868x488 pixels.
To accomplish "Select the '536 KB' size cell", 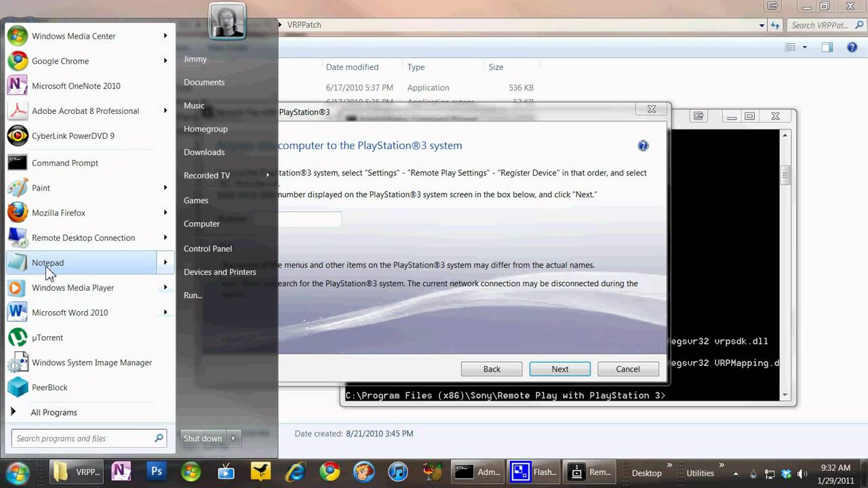I will tap(521, 88).
